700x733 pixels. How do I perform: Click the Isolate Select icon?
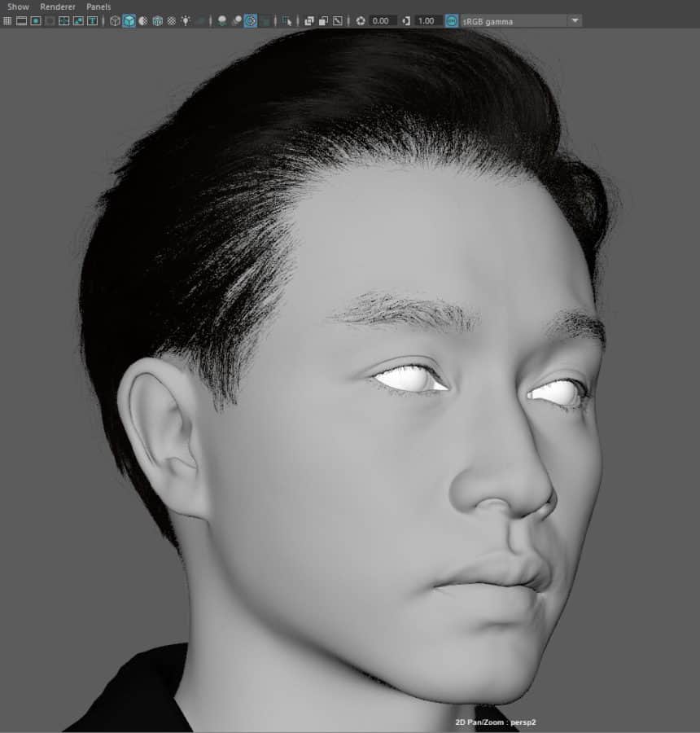click(x=287, y=21)
